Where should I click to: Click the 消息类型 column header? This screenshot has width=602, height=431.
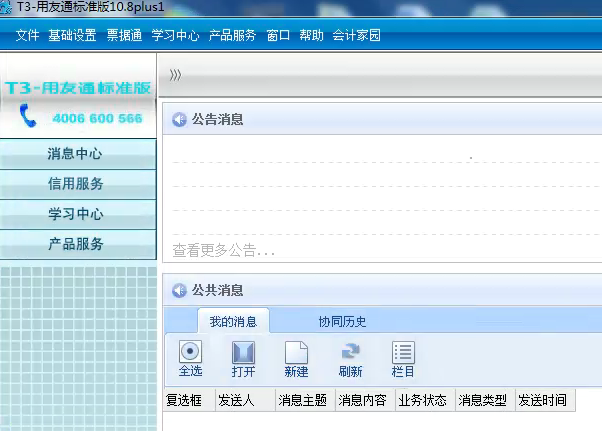point(485,400)
